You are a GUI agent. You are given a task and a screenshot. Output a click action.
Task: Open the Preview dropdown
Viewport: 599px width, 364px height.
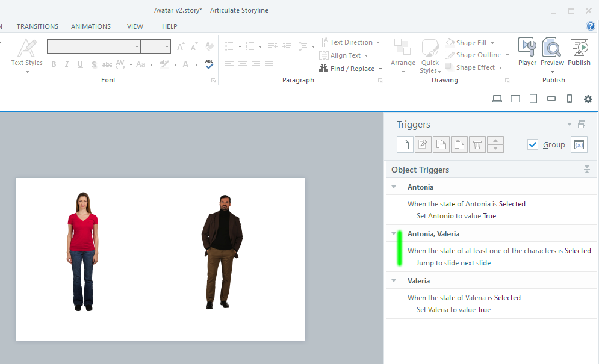point(552,72)
